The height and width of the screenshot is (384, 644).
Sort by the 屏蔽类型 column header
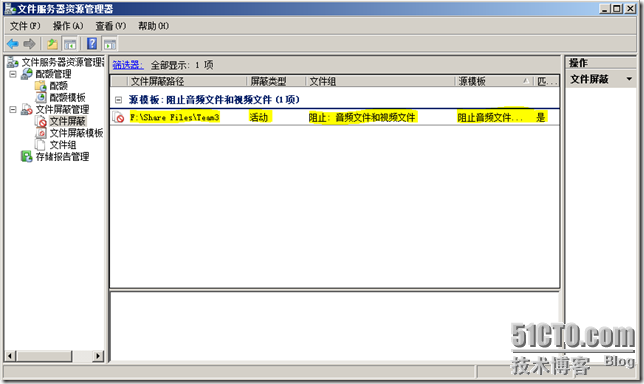(276, 81)
